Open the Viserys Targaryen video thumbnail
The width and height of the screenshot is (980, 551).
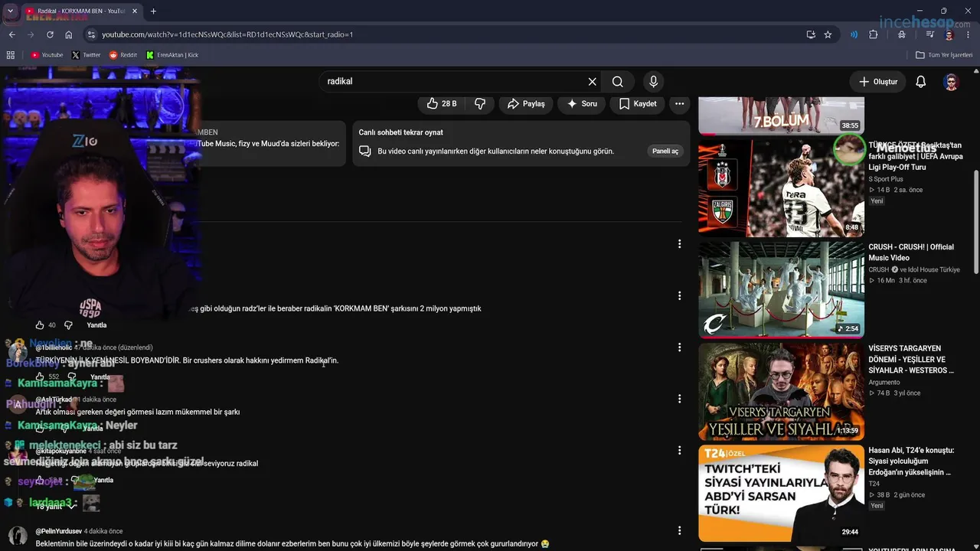click(781, 391)
